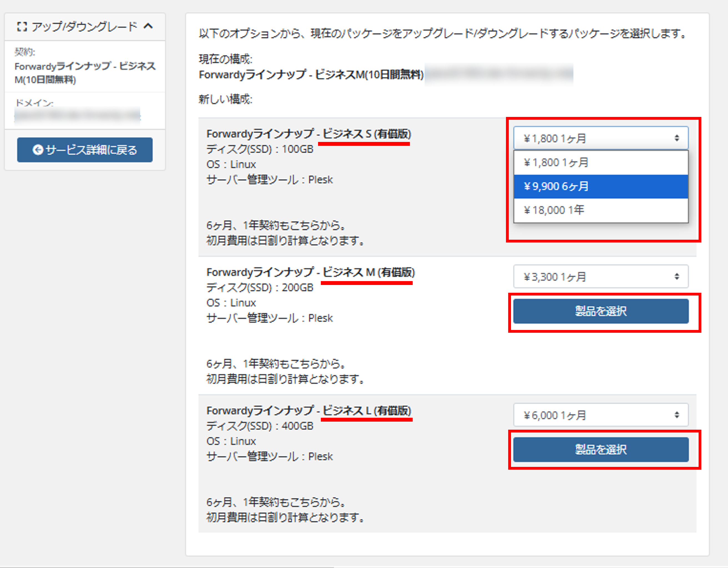Click the fullscreen icon beside アップ/ダウングレード

click(x=22, y=27)
